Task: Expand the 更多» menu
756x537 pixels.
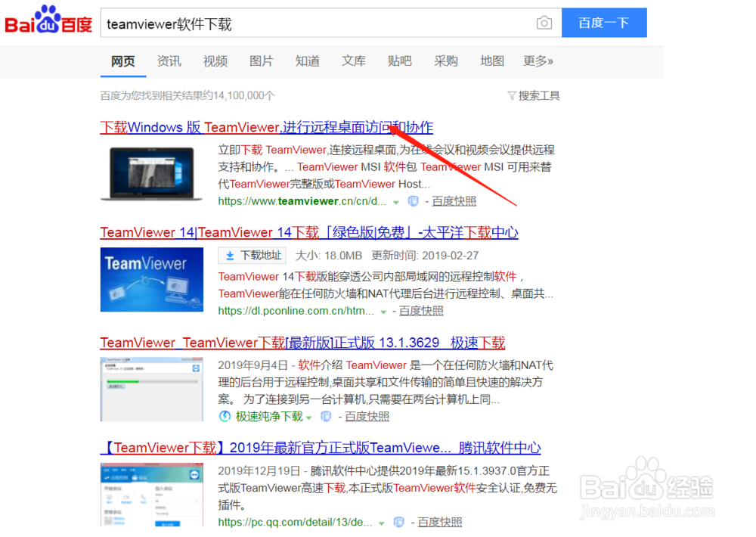Action: click(538, 61)
